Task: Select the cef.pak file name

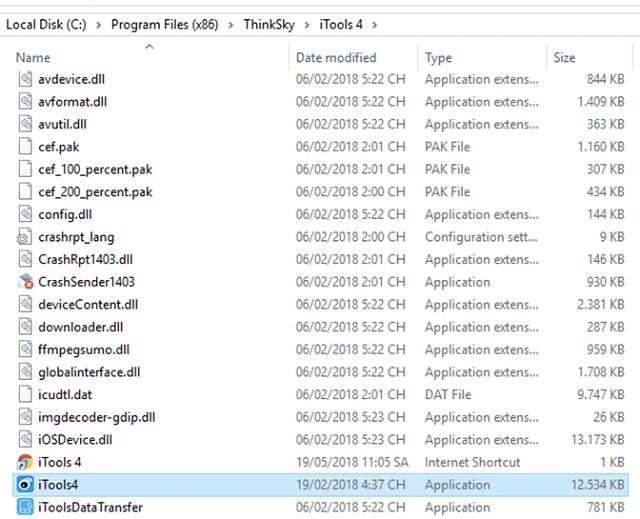Action: tap(59, 147)
